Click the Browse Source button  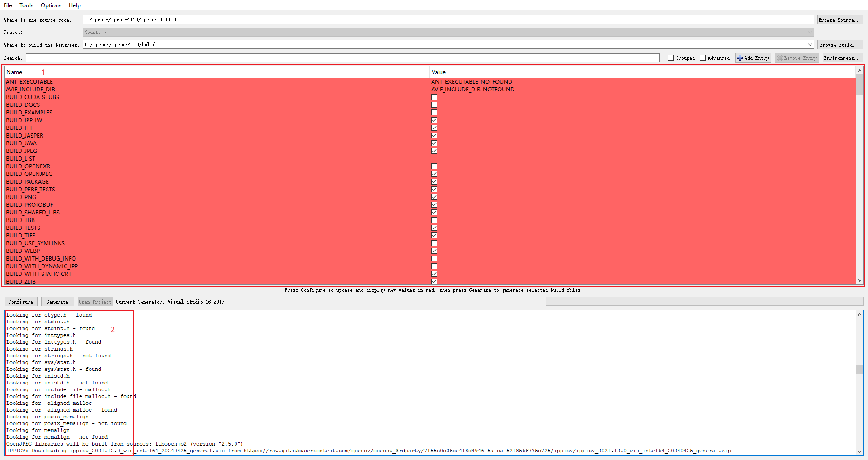tap(840, 19)
